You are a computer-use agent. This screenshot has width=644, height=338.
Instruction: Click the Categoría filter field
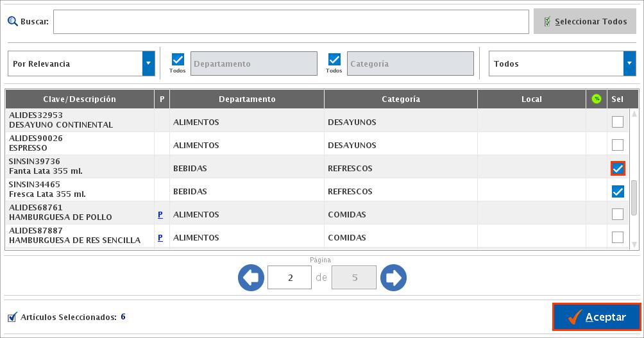tap(411, 63)
